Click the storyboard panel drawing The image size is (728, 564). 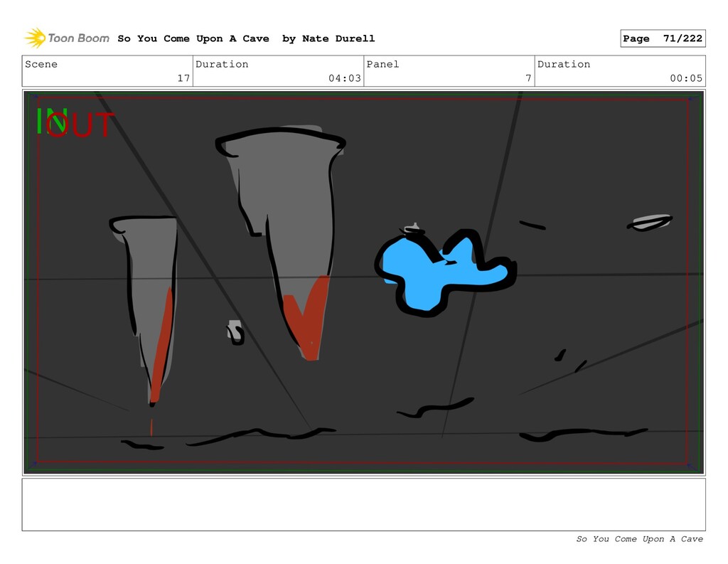pyautogui.click(x=363, y=282)
